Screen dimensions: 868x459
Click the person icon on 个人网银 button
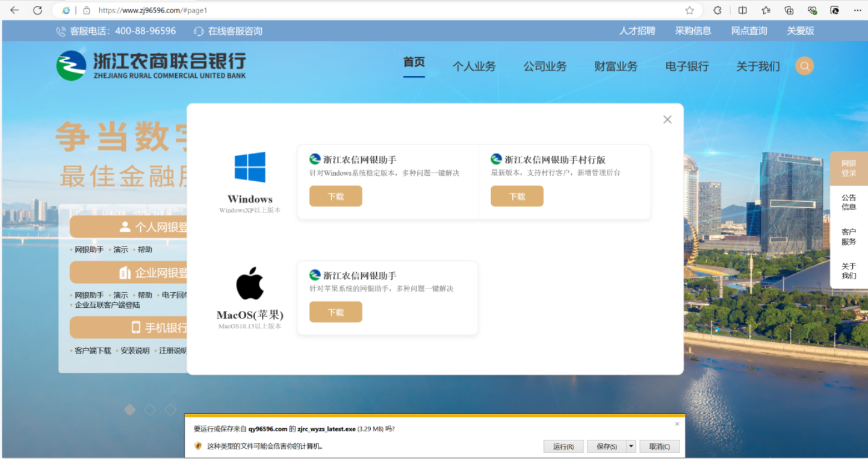pos(125,227)
